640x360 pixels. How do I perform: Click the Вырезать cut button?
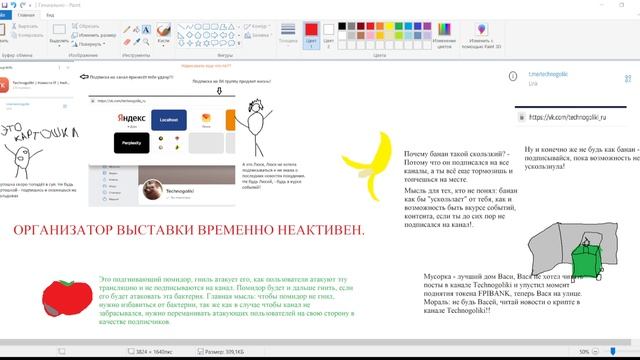25,26
